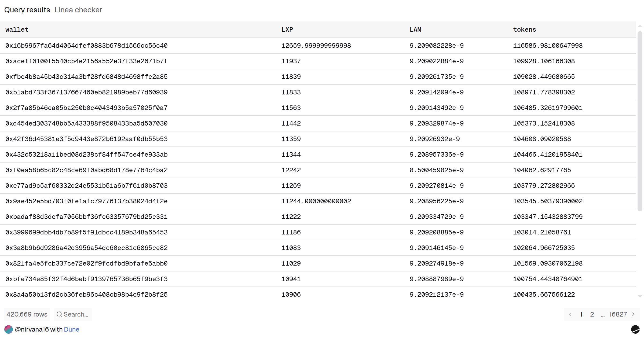Go to next page arrow
644x338 pixels.
[634, 314]
